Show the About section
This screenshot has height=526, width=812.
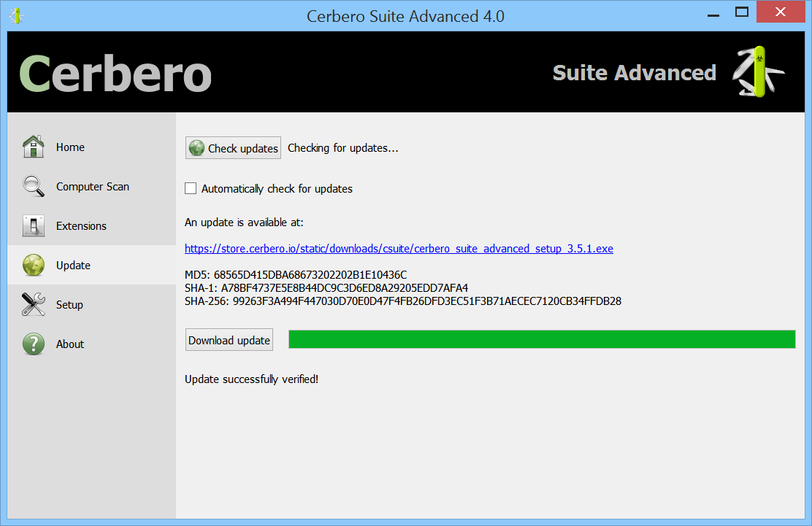click(70, 344)
